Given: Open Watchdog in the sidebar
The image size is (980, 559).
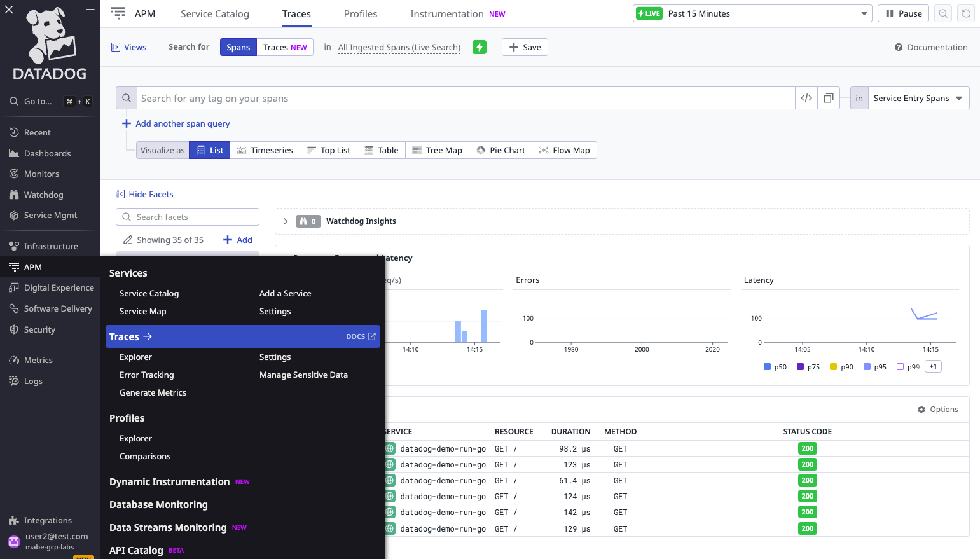Looking at the screenshot, I should click(43, 195).
